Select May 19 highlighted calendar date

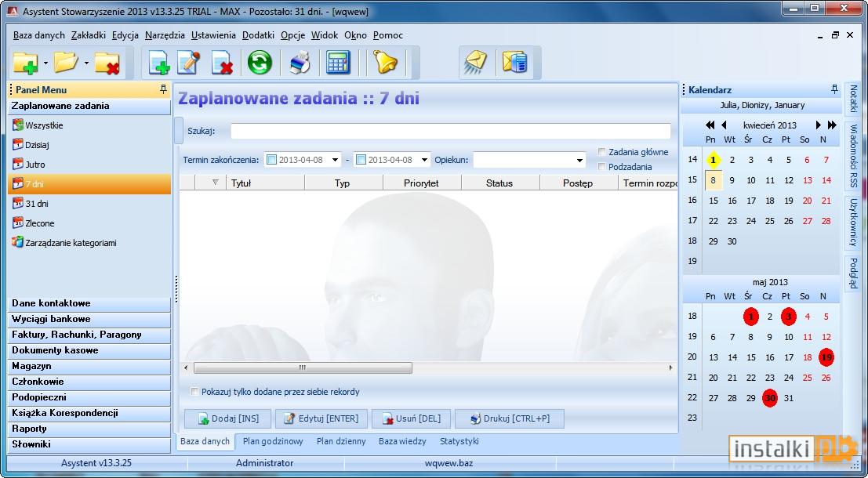click(826, 357)
